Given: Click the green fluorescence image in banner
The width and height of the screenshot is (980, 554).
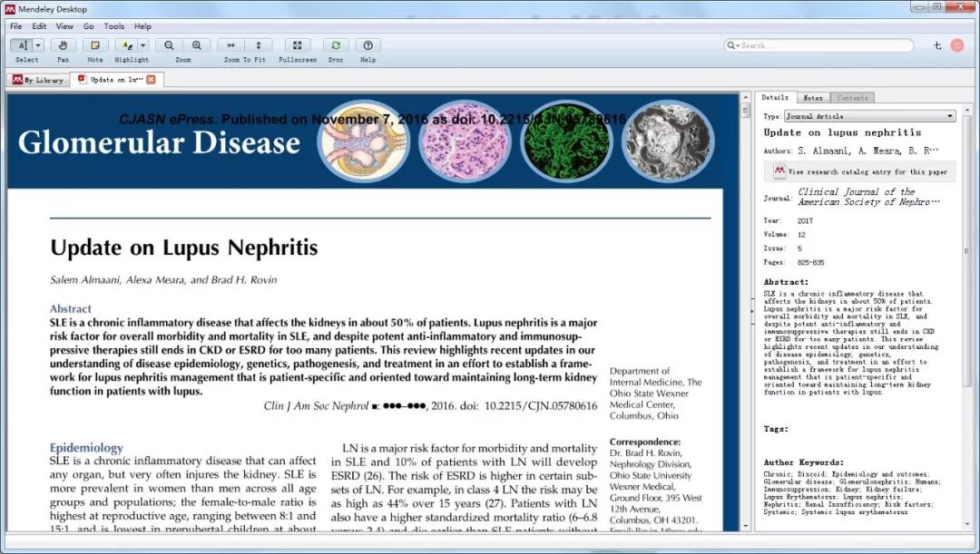Looking at the screenshot, I should click(x=566, y=141).
